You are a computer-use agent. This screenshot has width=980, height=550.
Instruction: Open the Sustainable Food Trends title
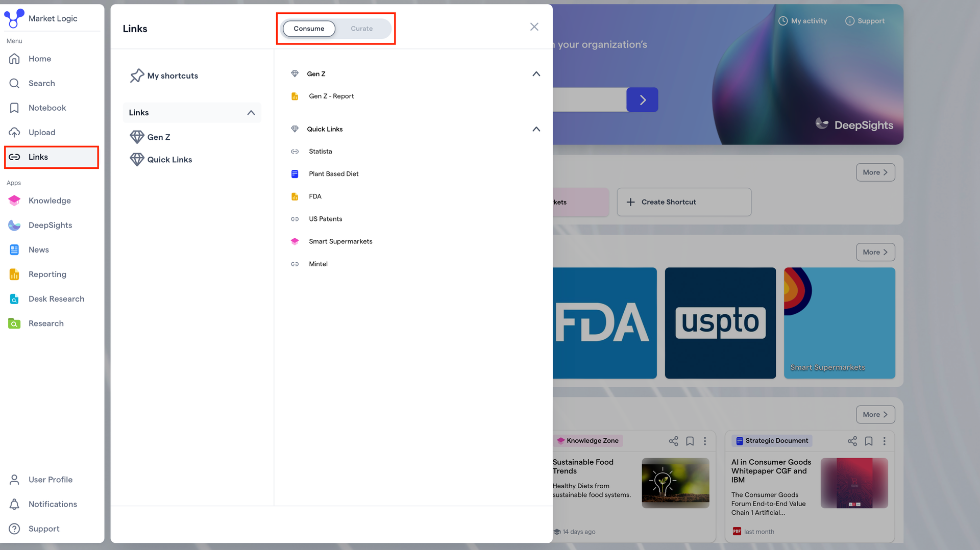tap(583, 466)
